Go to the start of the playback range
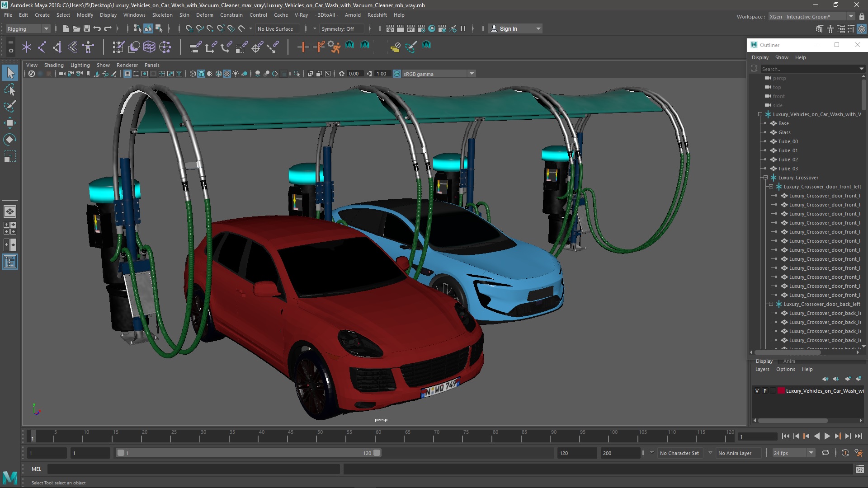This screenshot has height=488, width=868. pos(785,436)
